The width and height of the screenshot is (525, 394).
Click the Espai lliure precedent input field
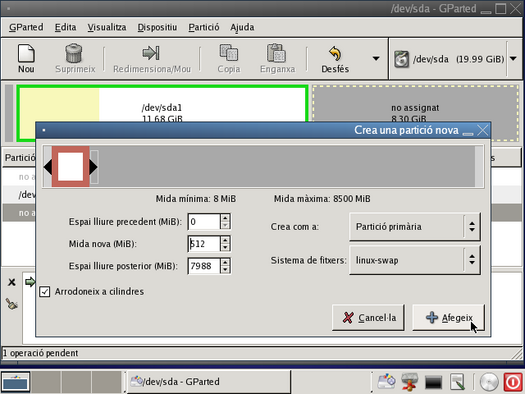[x=204, y=222]
